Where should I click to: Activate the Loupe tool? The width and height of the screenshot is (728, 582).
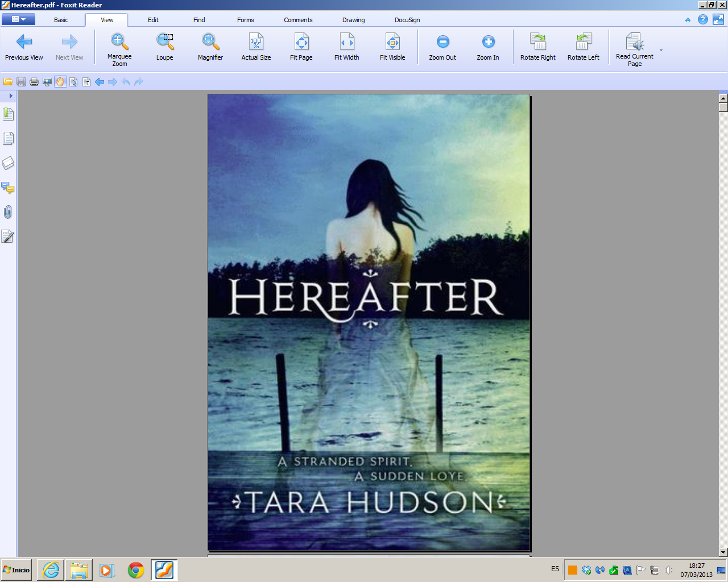pos(165,47)
